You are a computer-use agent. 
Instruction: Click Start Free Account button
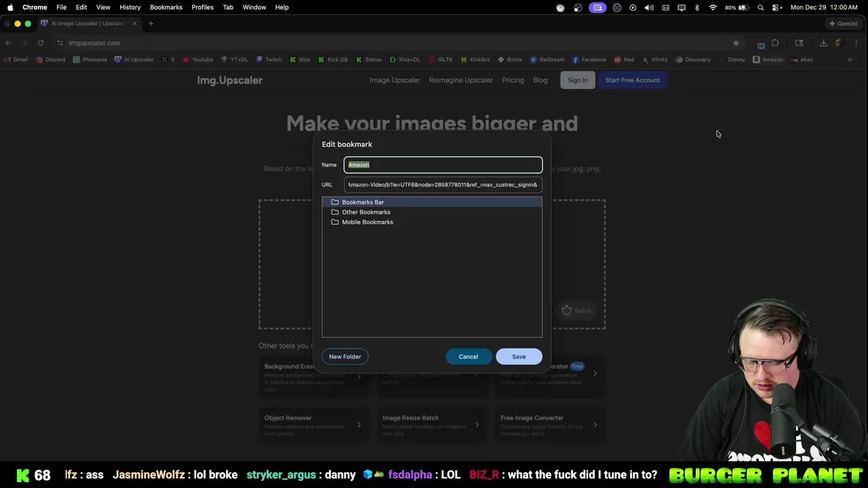click(x=632, y=80)
